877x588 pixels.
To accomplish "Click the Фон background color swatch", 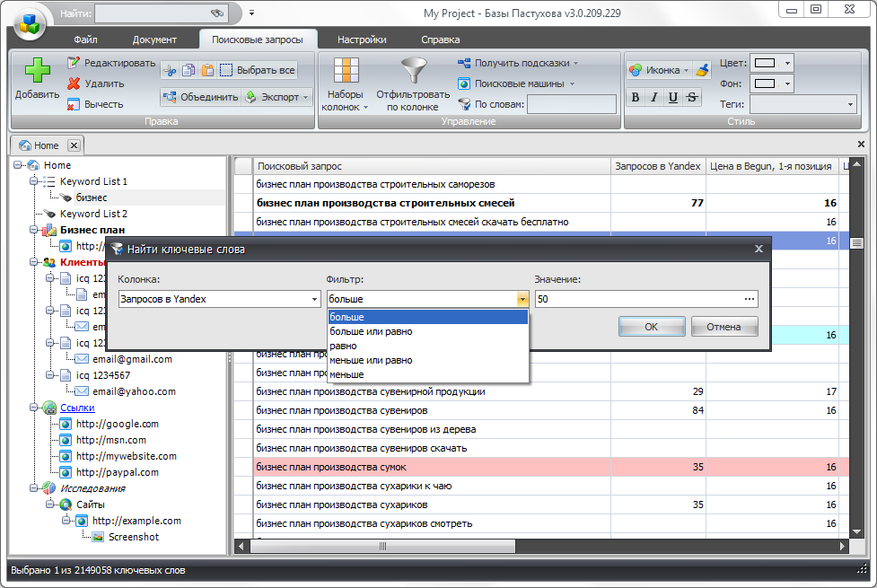I will point(765,83).
